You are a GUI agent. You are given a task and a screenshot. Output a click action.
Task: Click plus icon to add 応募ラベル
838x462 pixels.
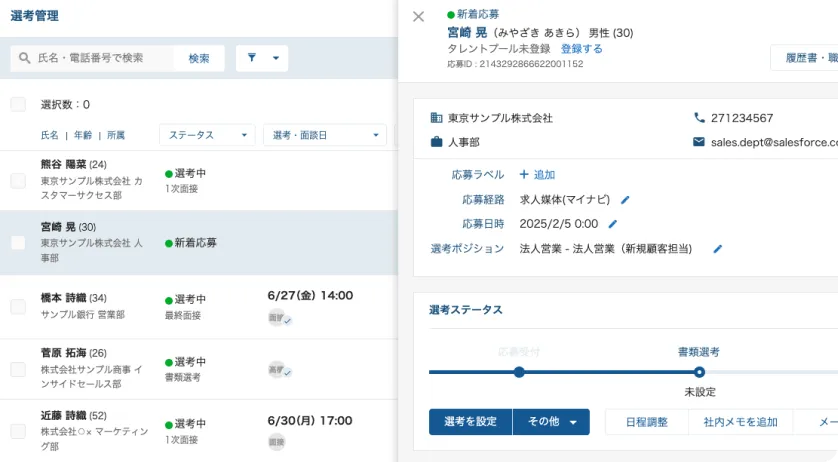coord(524,174)
